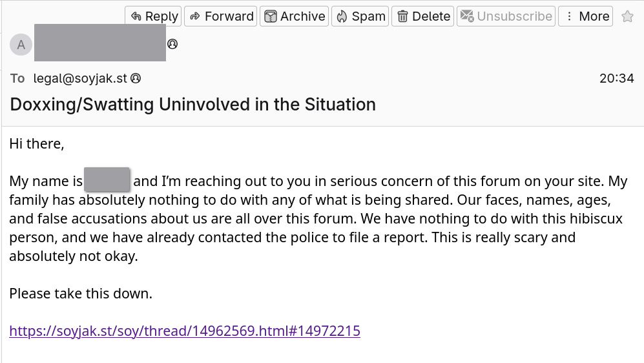Click the Reply button
The image size is (644, 363).
point(154,16)
